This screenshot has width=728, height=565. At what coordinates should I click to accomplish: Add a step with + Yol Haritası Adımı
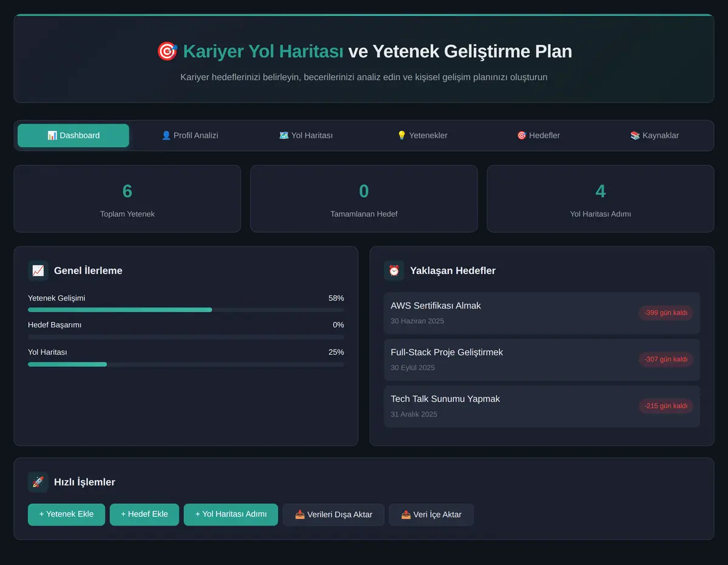coord(231,514)
